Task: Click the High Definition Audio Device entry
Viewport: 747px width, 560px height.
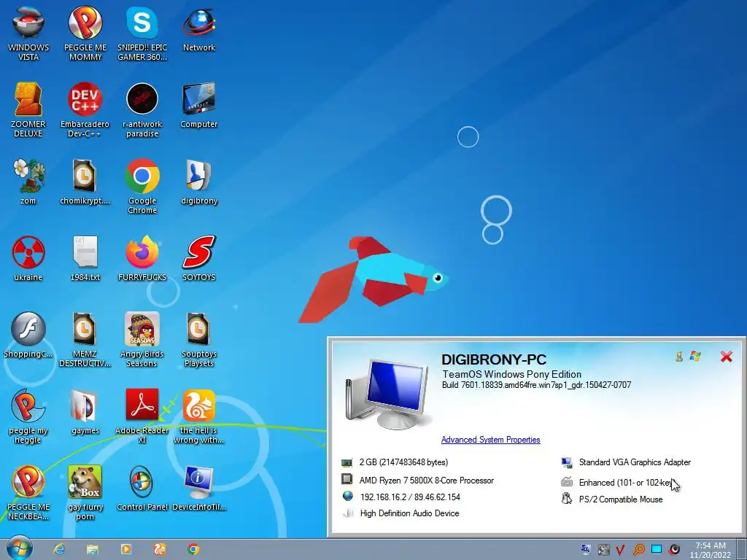Action: pyautogui.click(x=409, y=513)
